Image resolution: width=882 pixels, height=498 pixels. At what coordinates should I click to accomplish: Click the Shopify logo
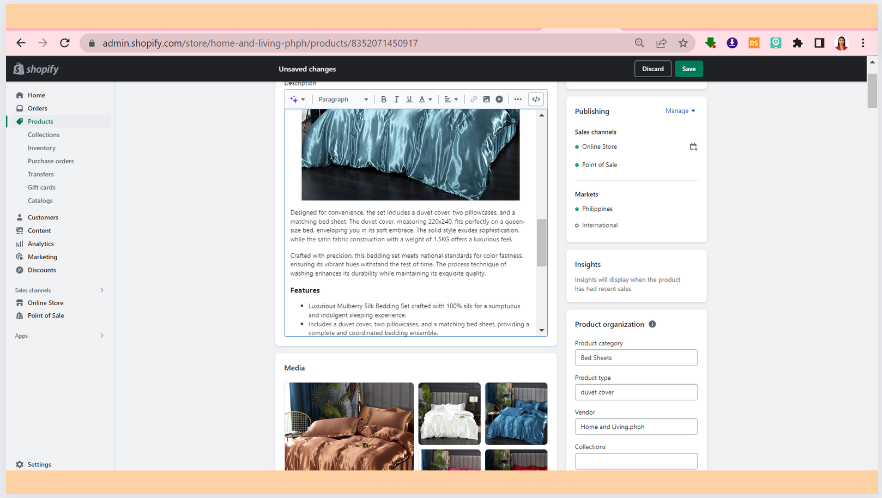tap(36, 69)
